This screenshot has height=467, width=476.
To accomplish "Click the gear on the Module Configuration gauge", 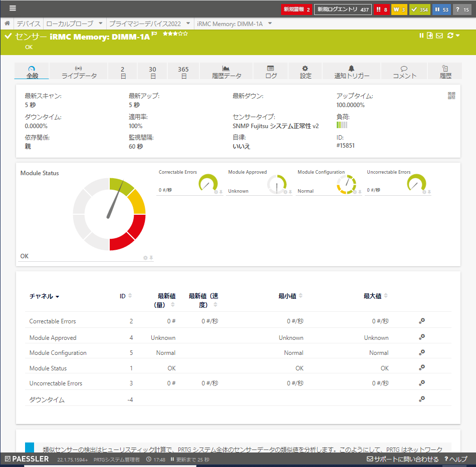I will click(x=355, y=192).
